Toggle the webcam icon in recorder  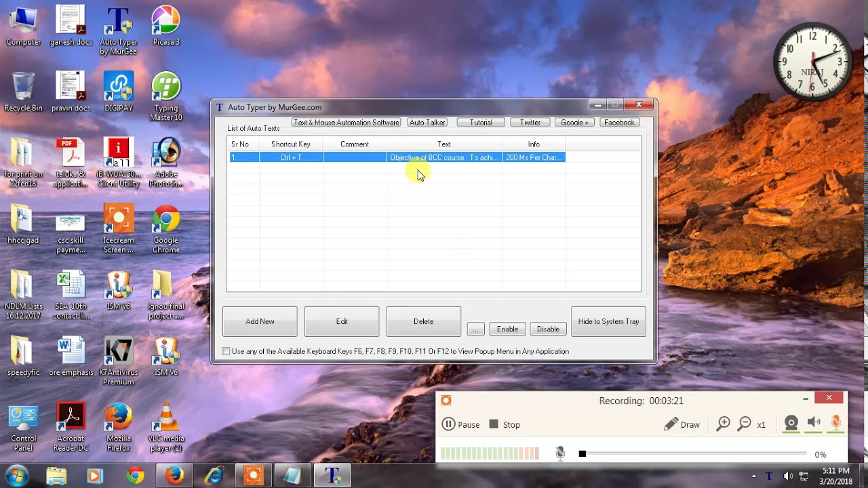[791, 424]
